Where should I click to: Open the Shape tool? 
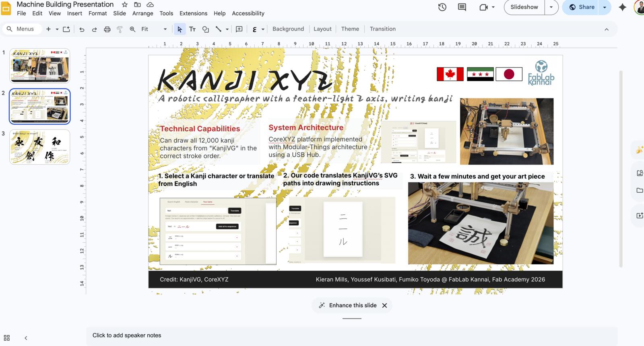pyautogui.click(x=205, y=29)
